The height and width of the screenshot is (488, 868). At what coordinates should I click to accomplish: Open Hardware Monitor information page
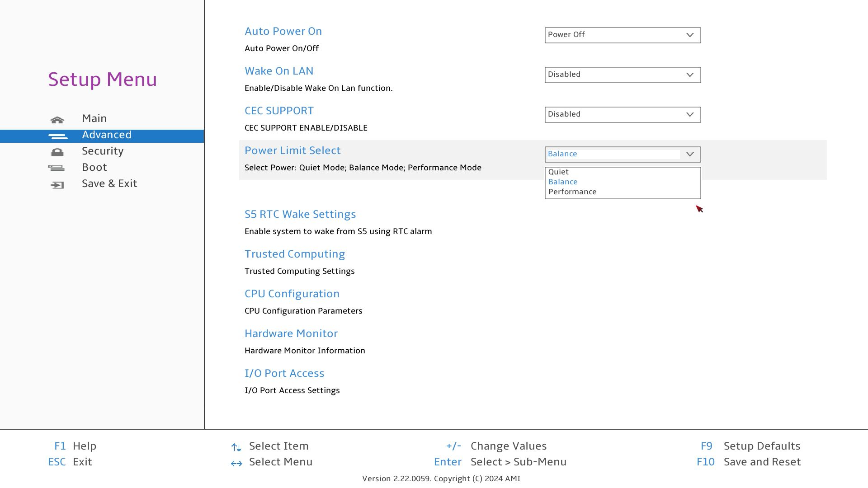tap(291, 334)
